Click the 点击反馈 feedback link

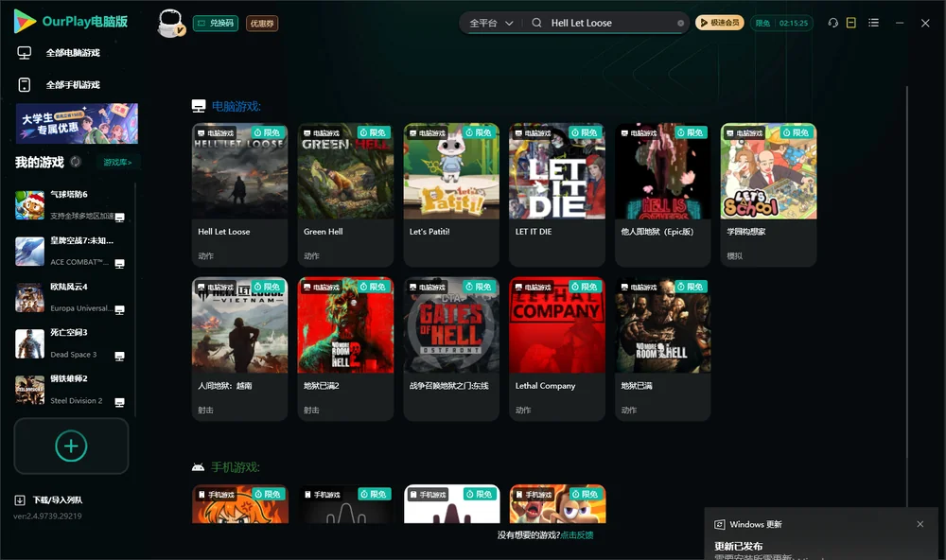[577, 534]
